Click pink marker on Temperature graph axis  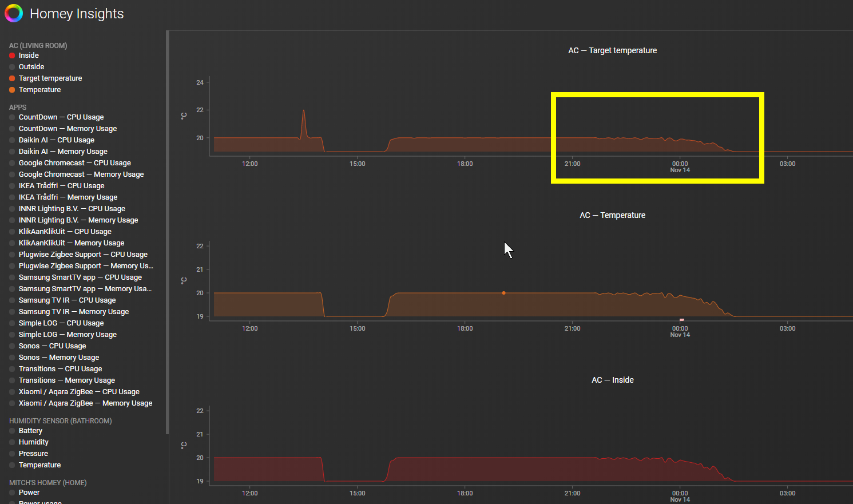(681, 320)
